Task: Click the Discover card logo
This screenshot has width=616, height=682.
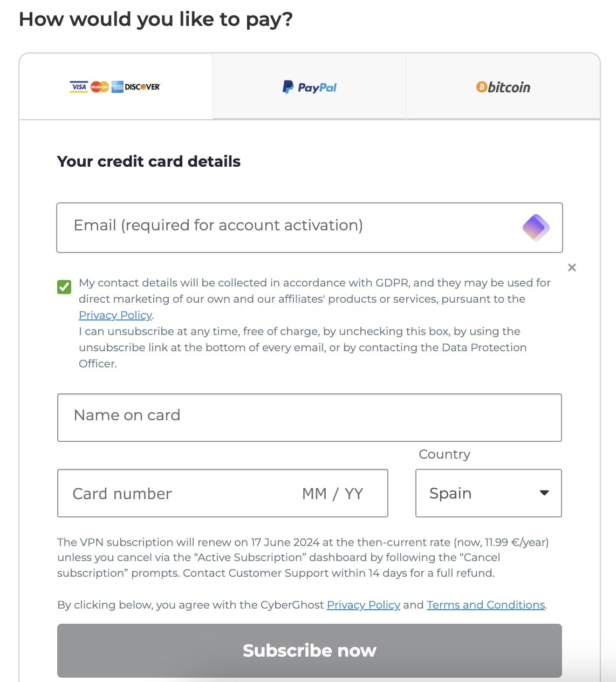Action: [x=142, y=87]
